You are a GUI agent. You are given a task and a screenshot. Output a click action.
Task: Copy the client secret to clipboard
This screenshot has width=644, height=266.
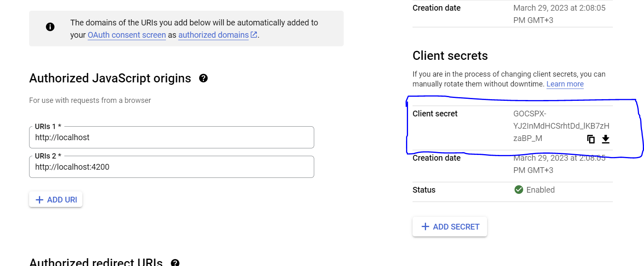[591, 139]
